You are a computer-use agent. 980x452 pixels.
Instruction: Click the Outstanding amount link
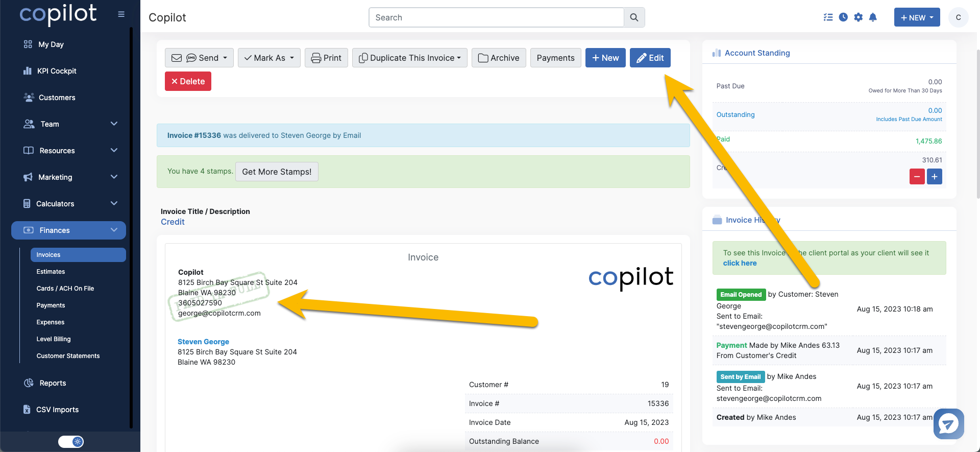(935, 110)
